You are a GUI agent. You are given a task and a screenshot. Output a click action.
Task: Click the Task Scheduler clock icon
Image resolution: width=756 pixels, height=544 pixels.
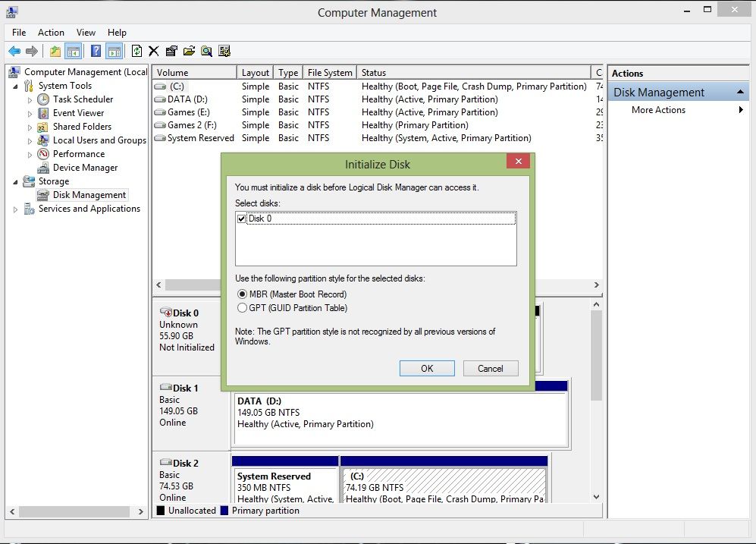point(43,99)
